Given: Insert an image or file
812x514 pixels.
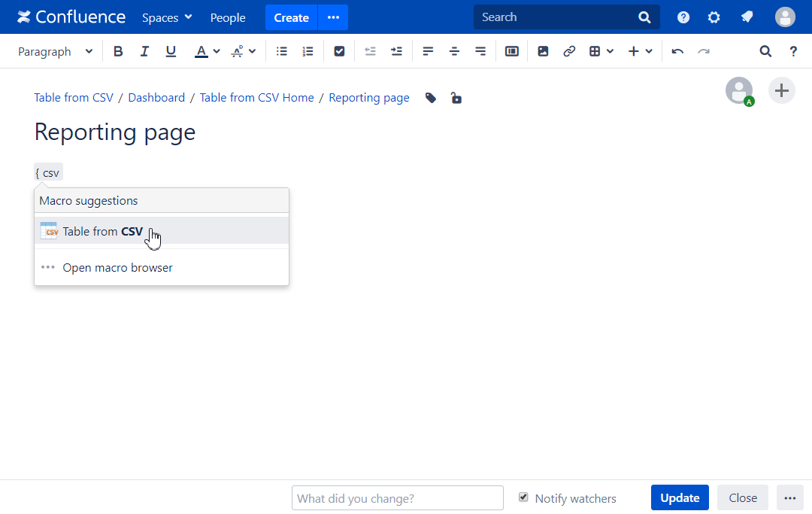Looking at the screenshot, I should (x=543, y=51).
